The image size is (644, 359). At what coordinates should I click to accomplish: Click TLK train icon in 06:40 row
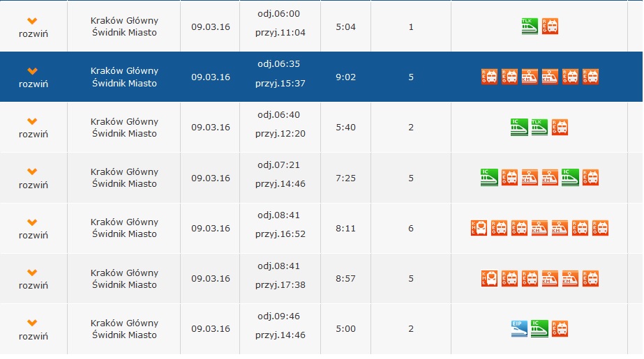point(539,127)
